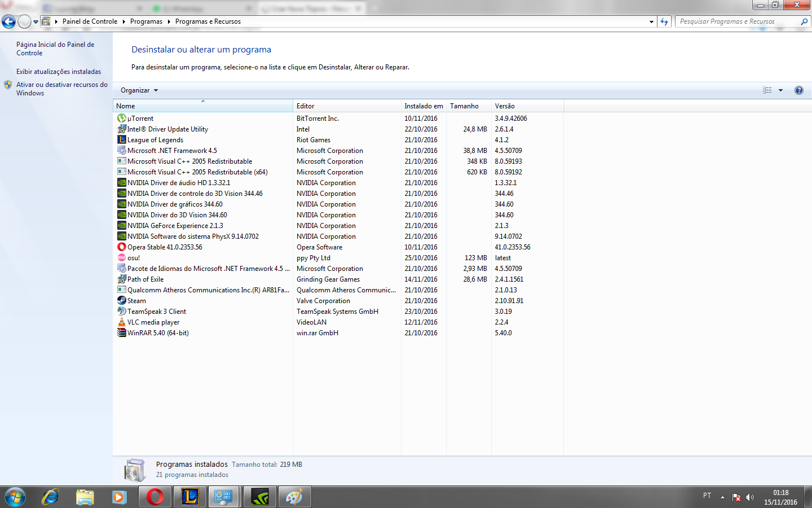The width and height of the screenshot is (812, 508).
Task: Open Paint from the taskbar
Action: pos(295,497)
